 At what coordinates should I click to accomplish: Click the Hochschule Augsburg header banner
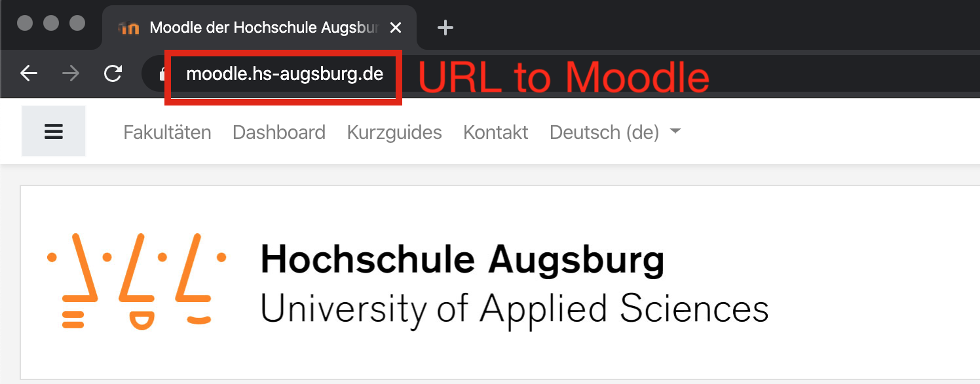click(490, 282)
